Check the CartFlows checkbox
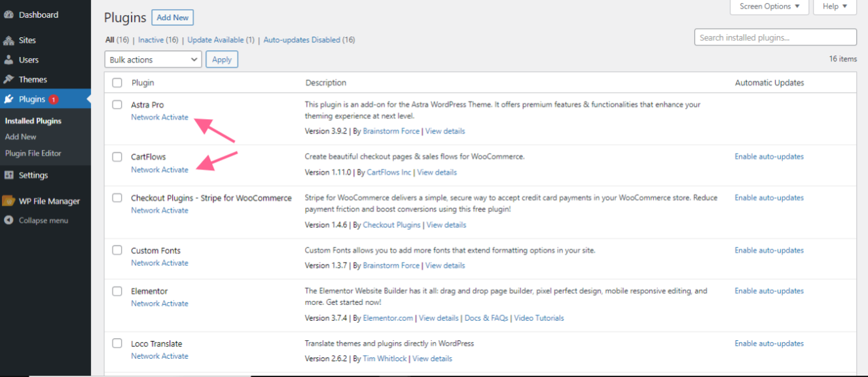The image size is (868, 377). click(x=117, y=157)
